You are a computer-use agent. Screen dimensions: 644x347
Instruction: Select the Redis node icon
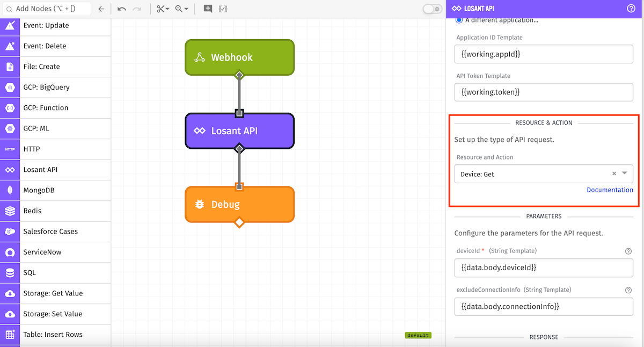pos(10,211)
